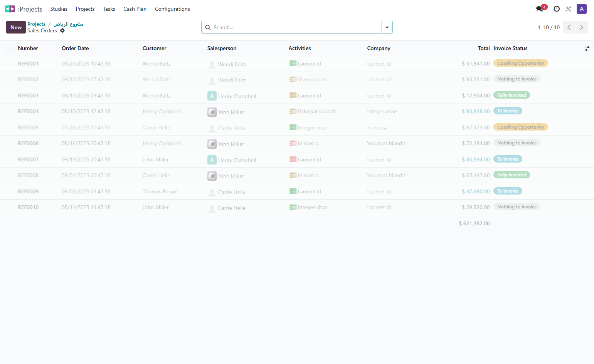Open the user avatar menu
Screen dimensions: 594x364
(582, 9)
